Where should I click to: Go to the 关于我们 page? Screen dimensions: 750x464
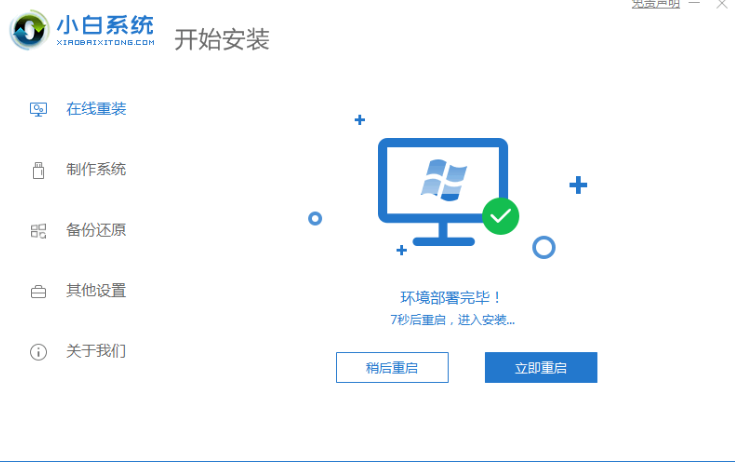pos(96,351)
